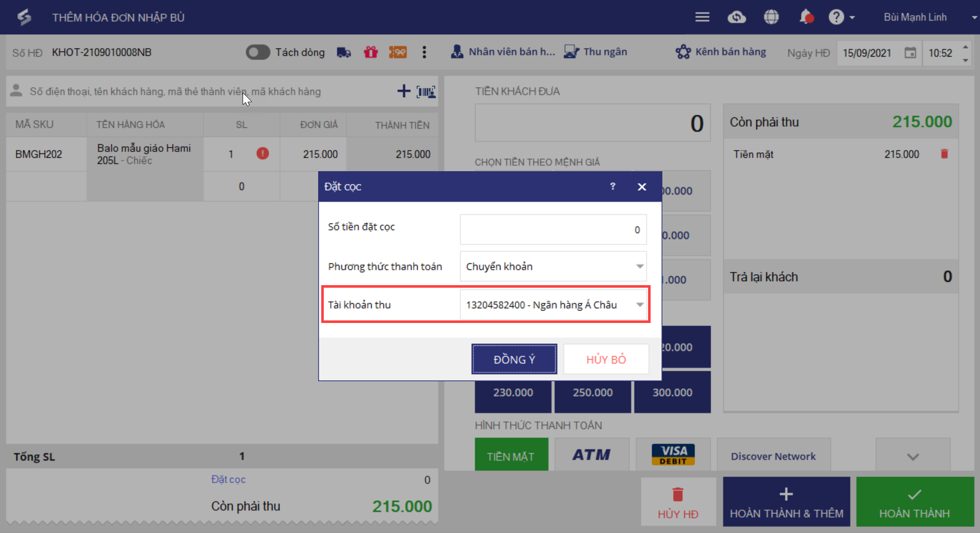This screenshot has height=533, width=980.
Task: Choose 250.000 denomination
Action: pos(592,392)
